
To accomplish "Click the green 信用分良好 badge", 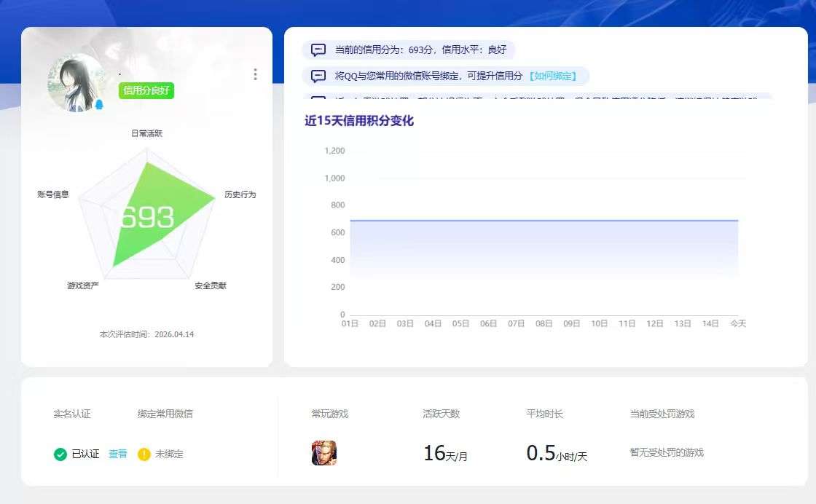I will coord(146,90).
